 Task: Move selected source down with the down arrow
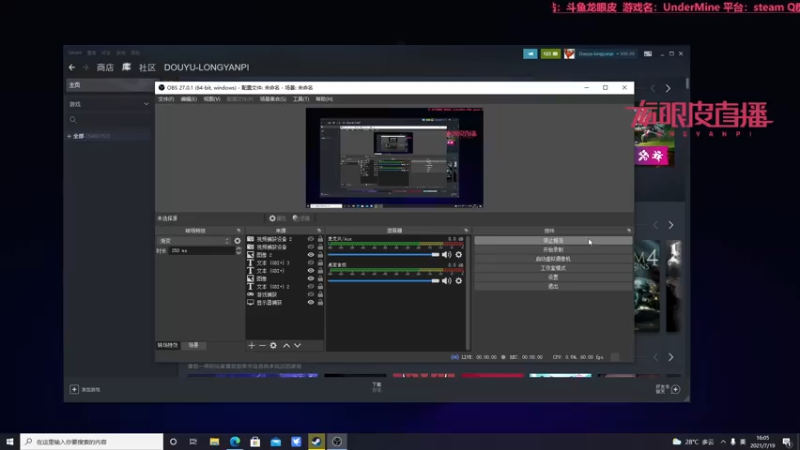(297, 345)
